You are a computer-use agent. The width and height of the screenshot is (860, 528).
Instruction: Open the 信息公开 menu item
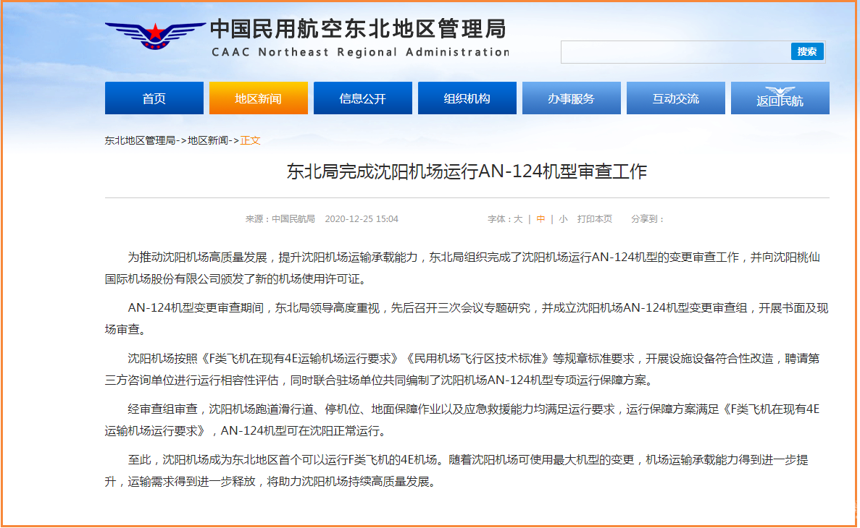coord(363,98)
